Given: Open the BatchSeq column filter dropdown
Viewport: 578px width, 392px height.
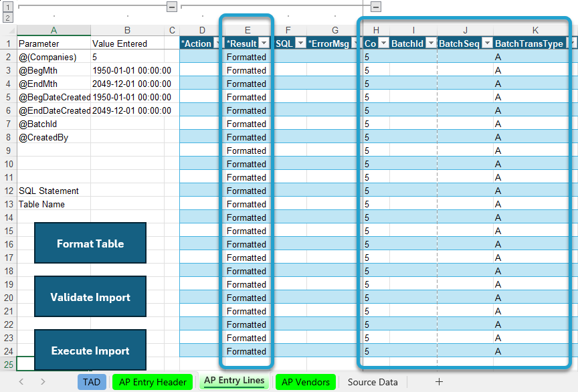Looking at the screenshot, I should pos(487,43).
